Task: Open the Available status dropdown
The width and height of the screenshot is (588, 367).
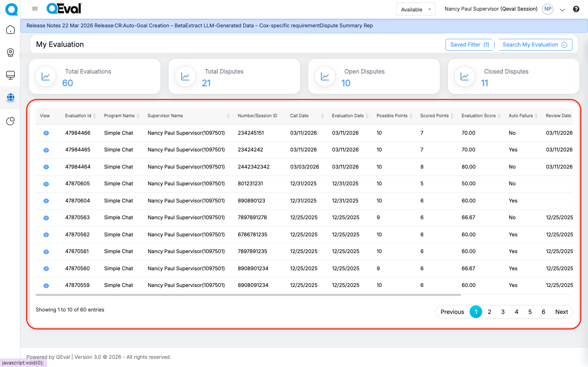Action: [x=415, y=9]
